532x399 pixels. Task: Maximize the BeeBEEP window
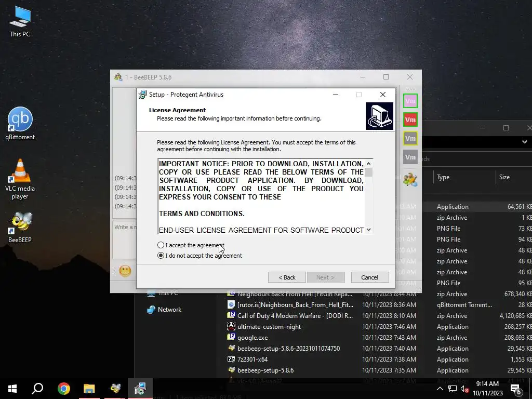point(386,77)
